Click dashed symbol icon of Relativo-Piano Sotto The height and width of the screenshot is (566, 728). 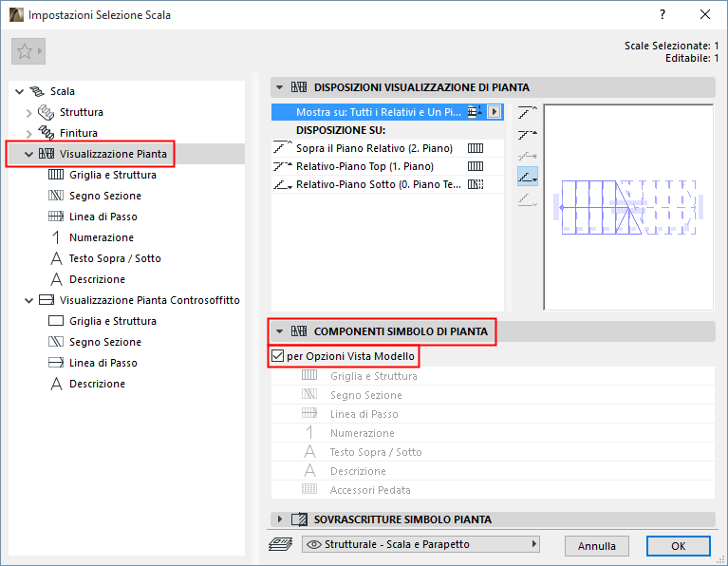click(476, 184)
